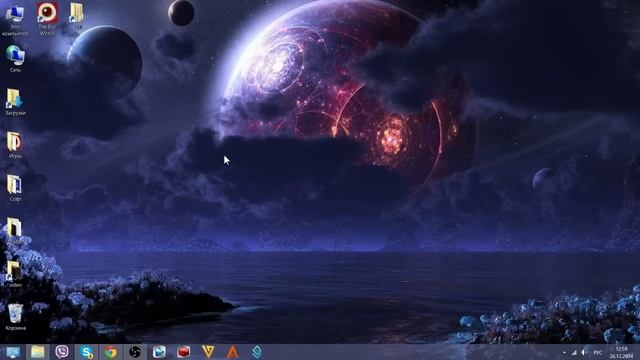Open the 'Игры' games folder
The height and width of the screenshot is (360, 640).
click(x=15, y=144)
